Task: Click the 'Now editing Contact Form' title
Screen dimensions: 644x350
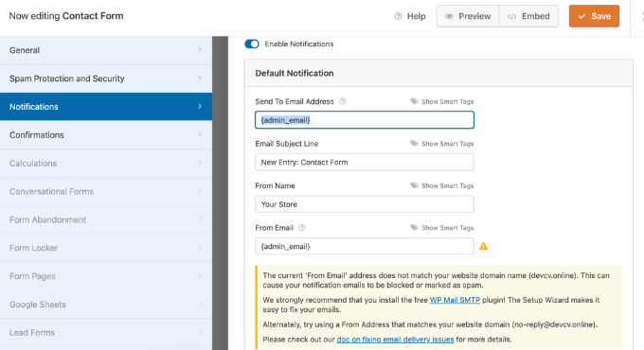Action: click(x=66, y=16)
